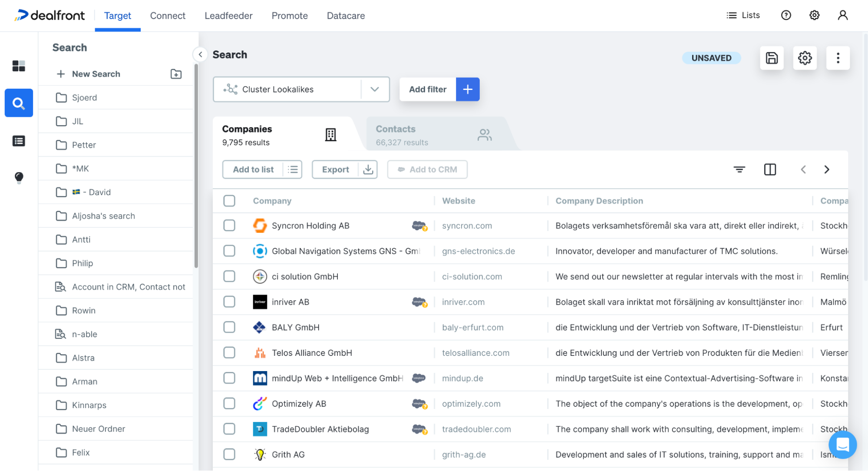Viewport: 868px width, 471px height.
Task: Open the lightbulb insights icon in sidebar
Action: (19, 177)
